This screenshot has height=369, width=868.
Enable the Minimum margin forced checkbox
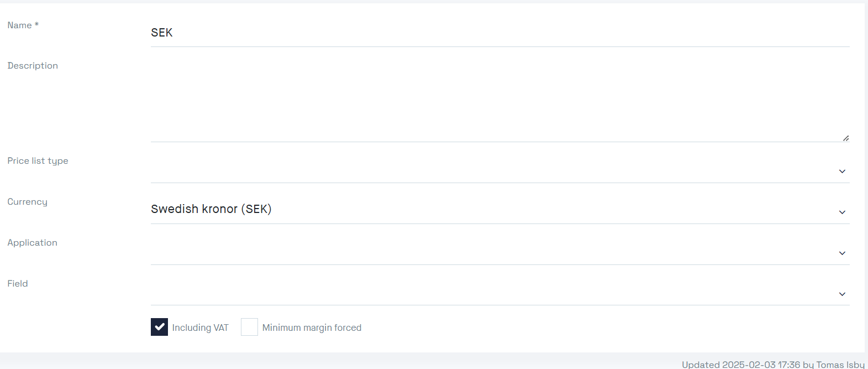[249, 327]
